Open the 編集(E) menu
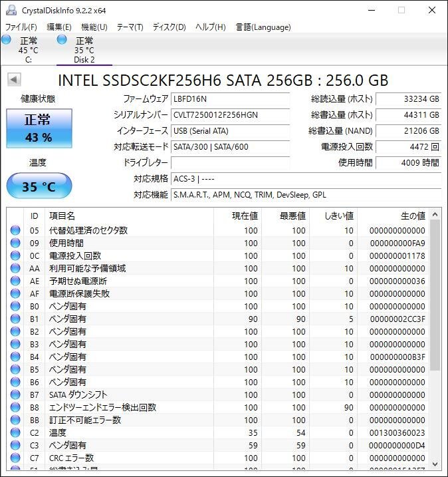The height and width of the screenshot is (477, 448). 59,27
